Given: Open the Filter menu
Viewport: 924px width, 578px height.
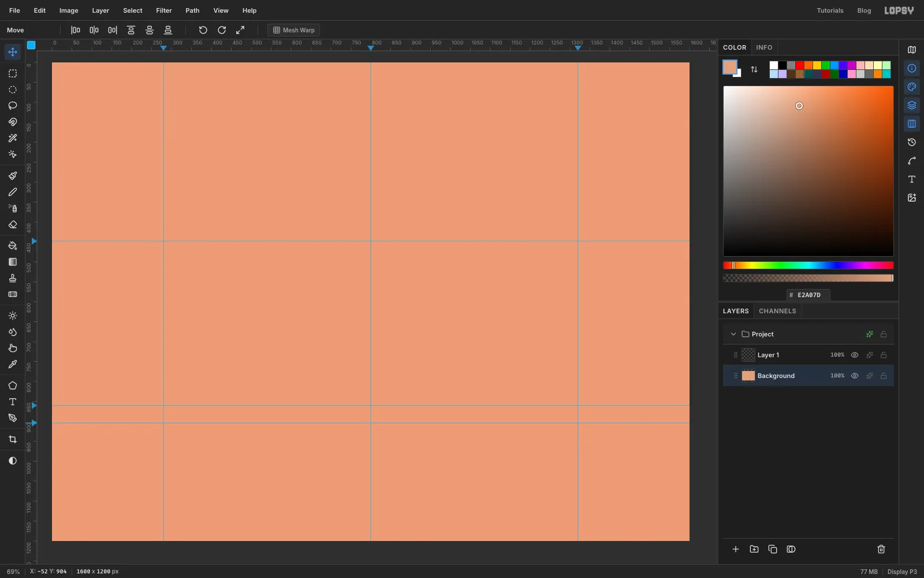Looking at the screenshot, I should coord(164,10).
